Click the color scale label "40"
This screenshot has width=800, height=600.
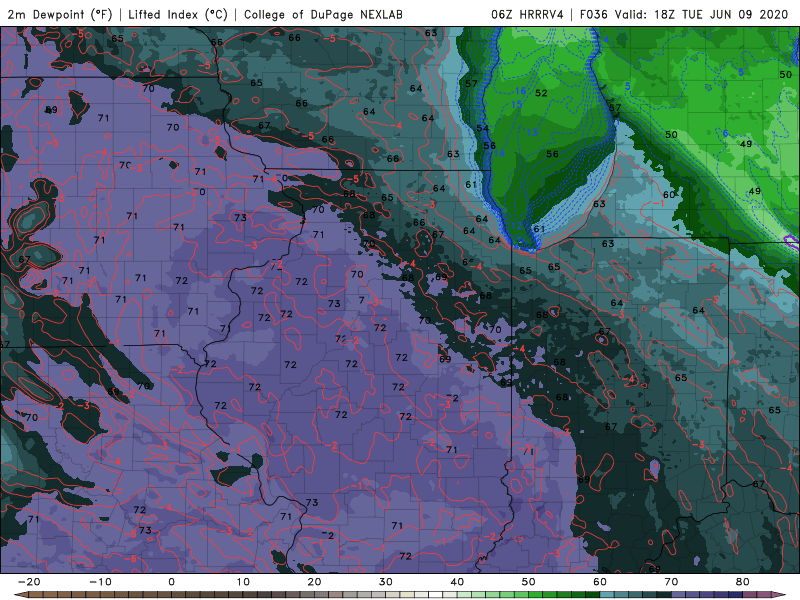coord(457,582)
